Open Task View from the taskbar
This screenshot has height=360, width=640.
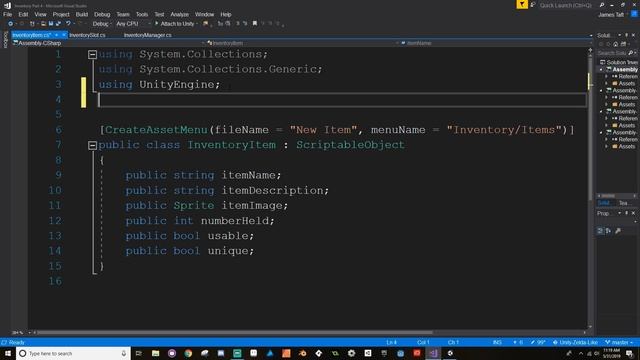(x=138, y=353)
